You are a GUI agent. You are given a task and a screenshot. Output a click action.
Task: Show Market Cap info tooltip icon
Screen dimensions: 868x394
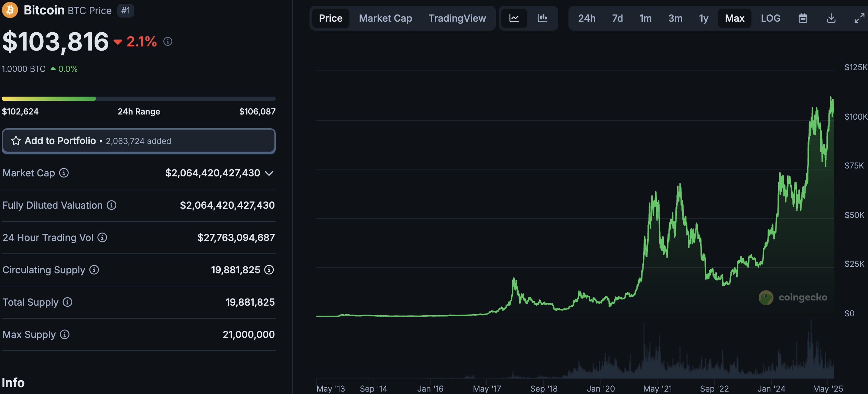click(x=64, y=173)
